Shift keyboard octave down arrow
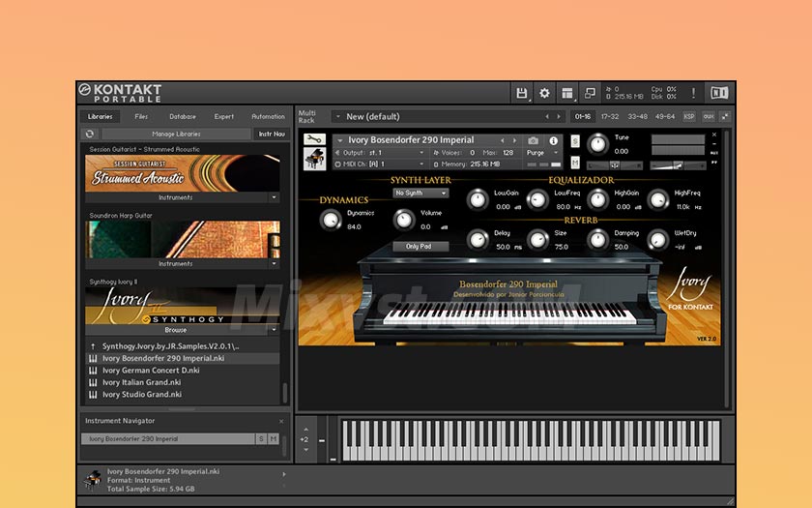Viewport: 812px width, 508px height. (x=305, y=449)
